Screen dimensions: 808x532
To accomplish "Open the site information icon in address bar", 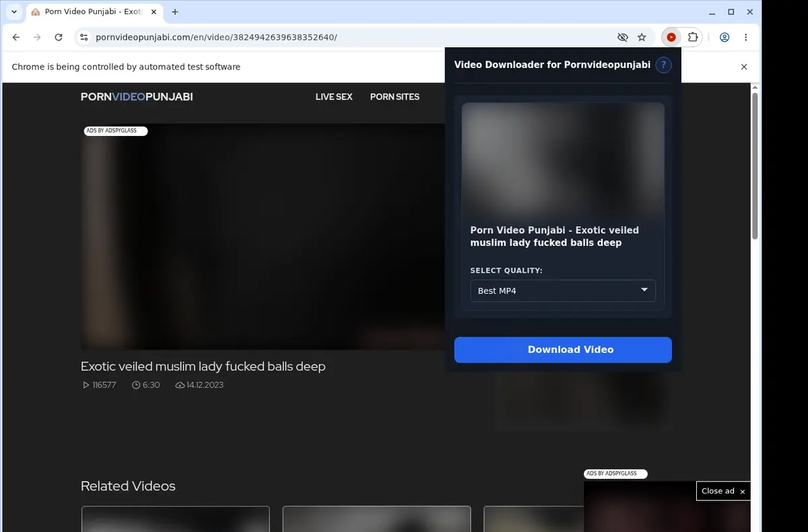I will pyautogui.click(x=83, y=37).
